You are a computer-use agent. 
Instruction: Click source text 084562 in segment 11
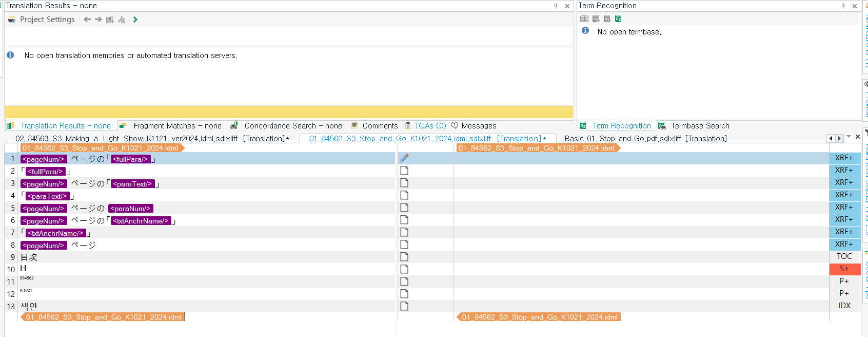[x=27, y=278]
